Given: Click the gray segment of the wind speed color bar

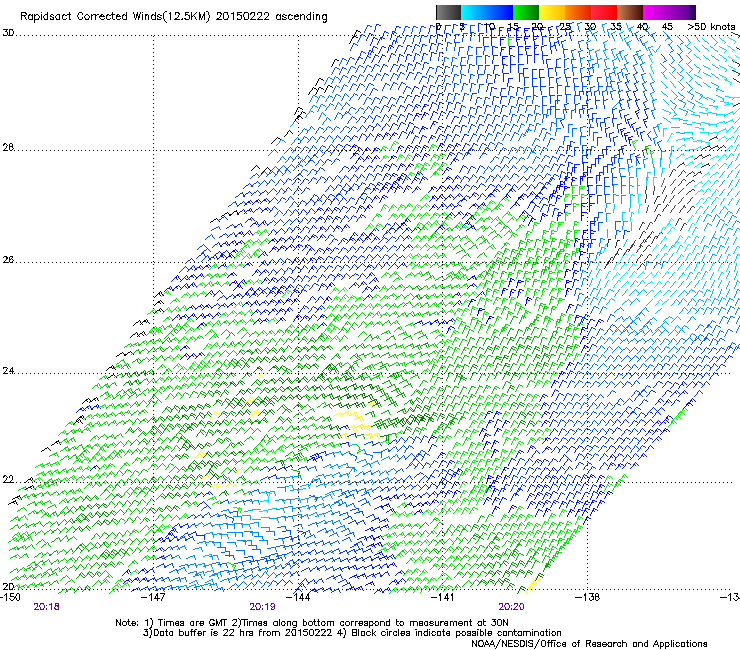Looking at the screenshot, I should click(x=448, y=12).
